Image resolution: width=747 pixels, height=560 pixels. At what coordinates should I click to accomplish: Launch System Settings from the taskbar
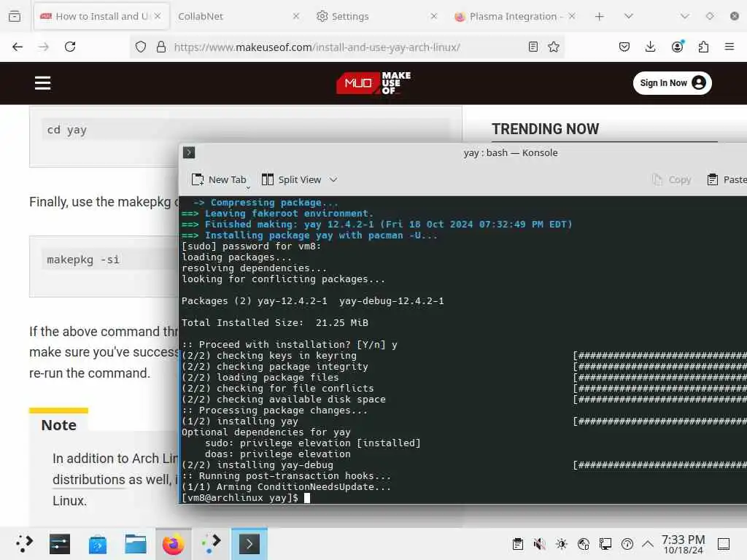(60, 544)
